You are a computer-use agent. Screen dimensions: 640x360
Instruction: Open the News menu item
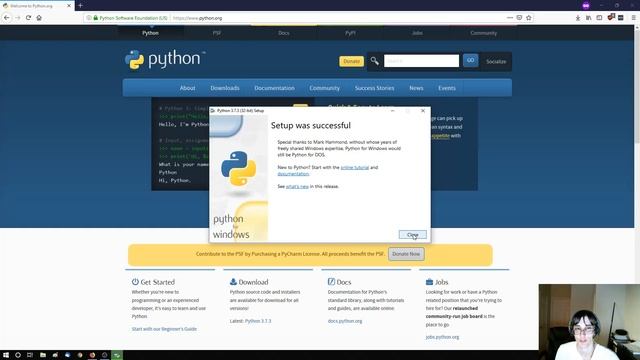tap(416, 88)
